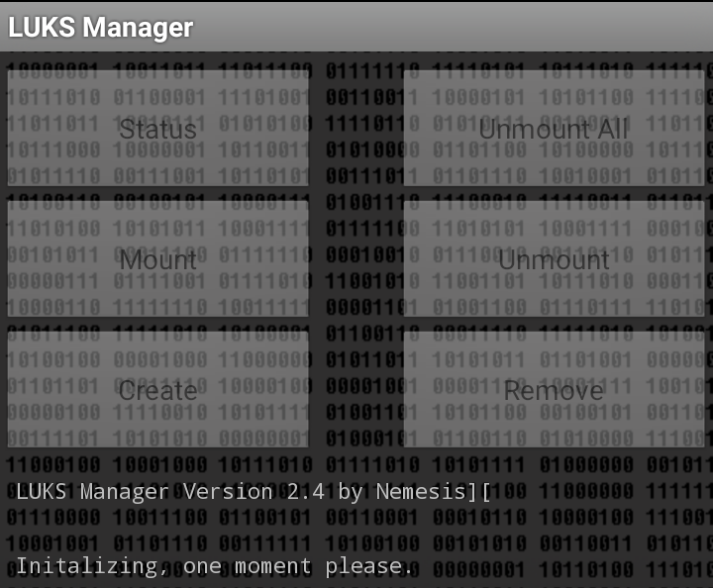Click the Unmount All button

point(554,128)
